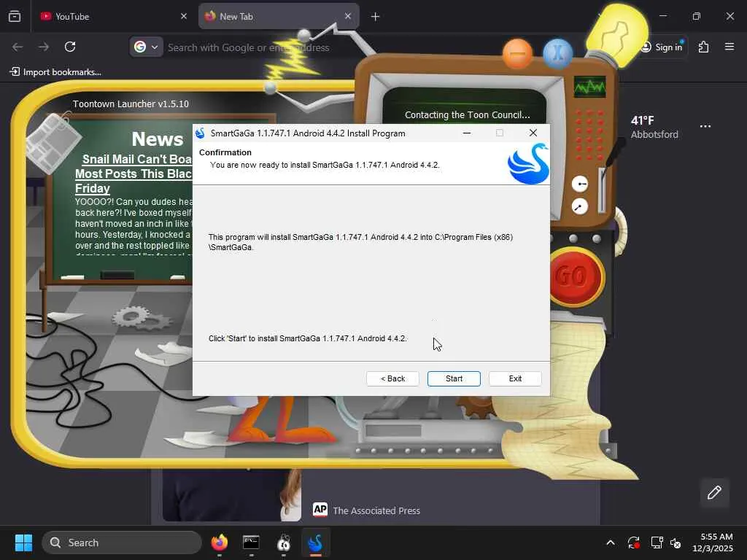This screenshot has width=747, height=560.
Task: Click the browser Forward arrow
Action: pyautogui.click(x=44, y=47)
